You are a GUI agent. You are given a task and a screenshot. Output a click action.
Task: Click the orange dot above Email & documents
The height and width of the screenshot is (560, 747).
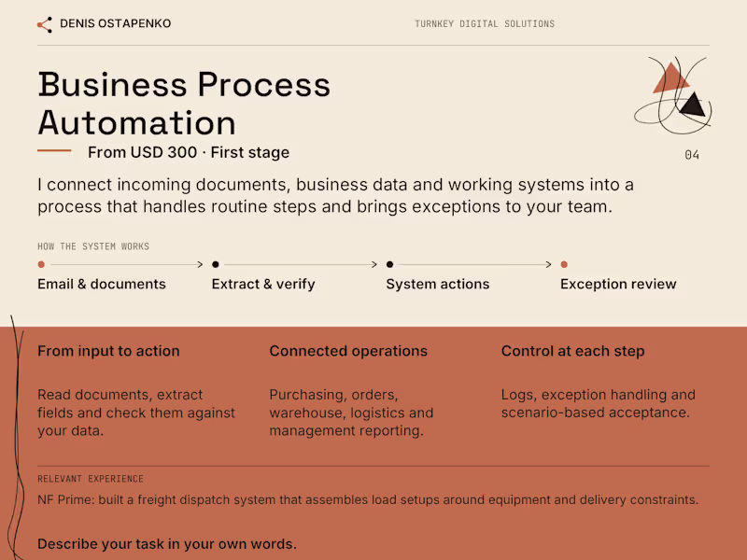point(41,264)
